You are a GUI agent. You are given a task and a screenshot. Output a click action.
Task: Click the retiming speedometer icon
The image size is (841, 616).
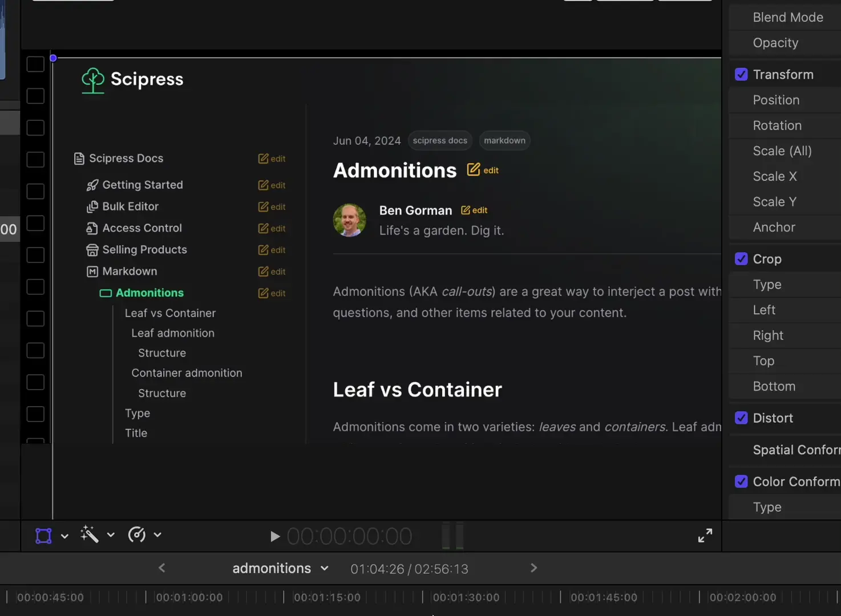[137, 535]
